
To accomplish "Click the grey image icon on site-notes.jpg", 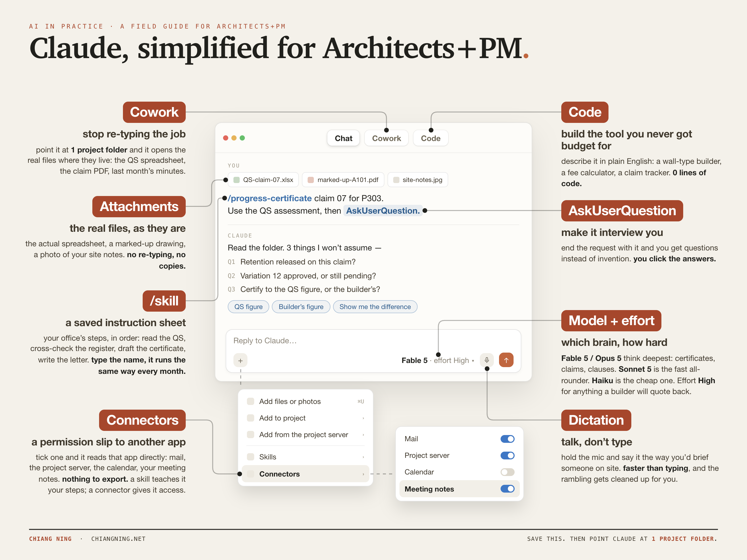I will click(x=396, y=180).
